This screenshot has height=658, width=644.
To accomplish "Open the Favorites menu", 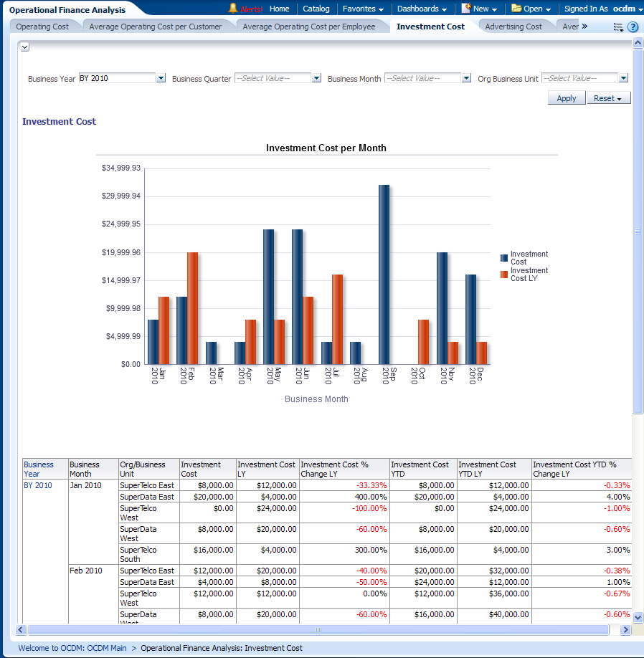I will tap(363, 9).
